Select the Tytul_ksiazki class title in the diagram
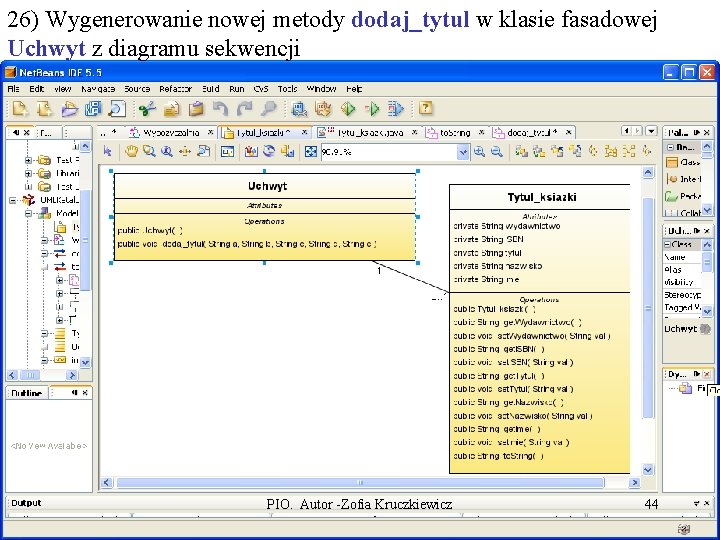 542,197
